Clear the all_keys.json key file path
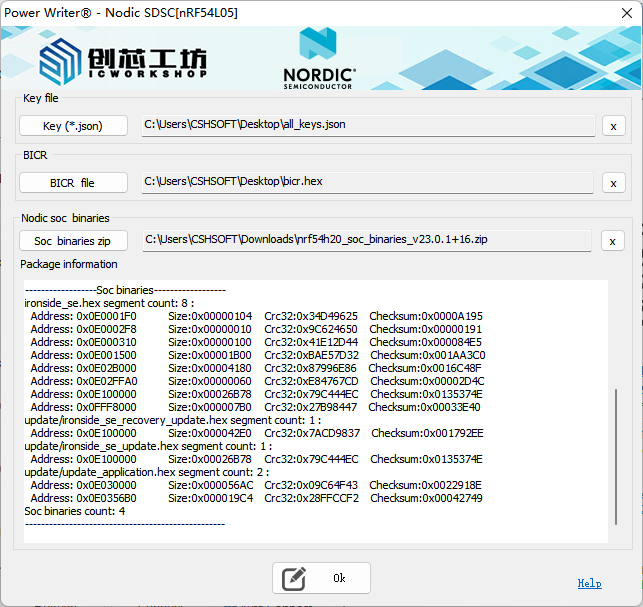The image size is (643, 607). coord(613,125)
